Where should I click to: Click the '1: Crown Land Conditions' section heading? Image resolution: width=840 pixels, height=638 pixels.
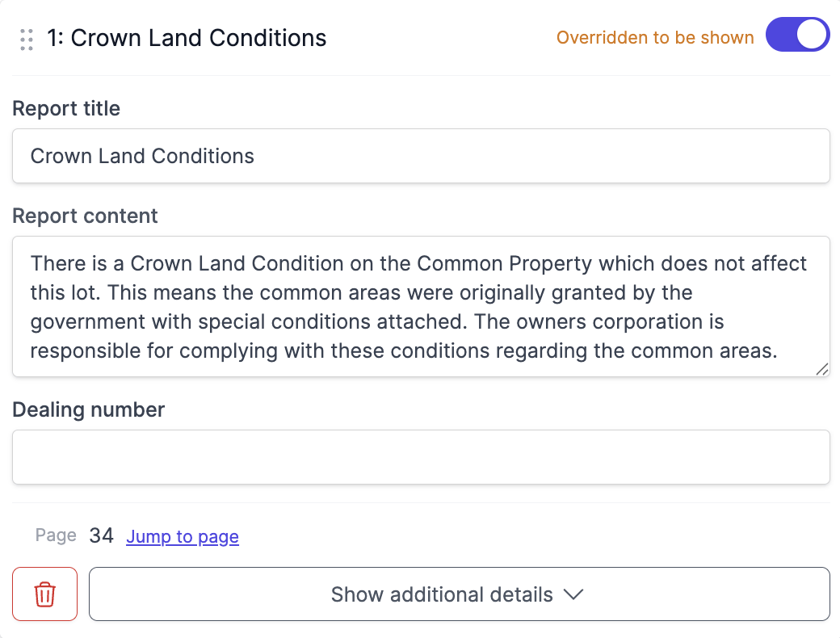(x=187, y=38)
